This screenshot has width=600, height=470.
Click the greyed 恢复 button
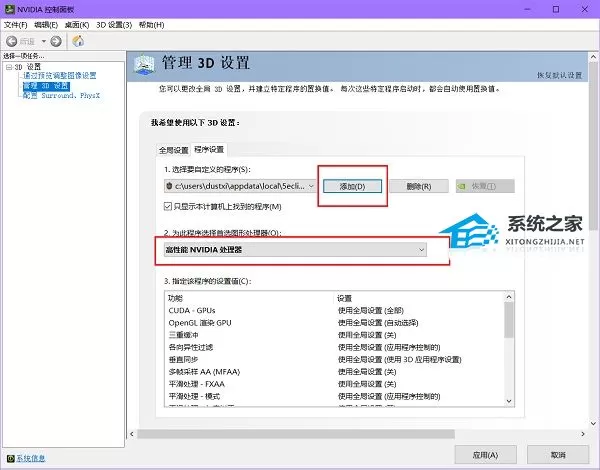pyautogui.click(x=485, y=186)
